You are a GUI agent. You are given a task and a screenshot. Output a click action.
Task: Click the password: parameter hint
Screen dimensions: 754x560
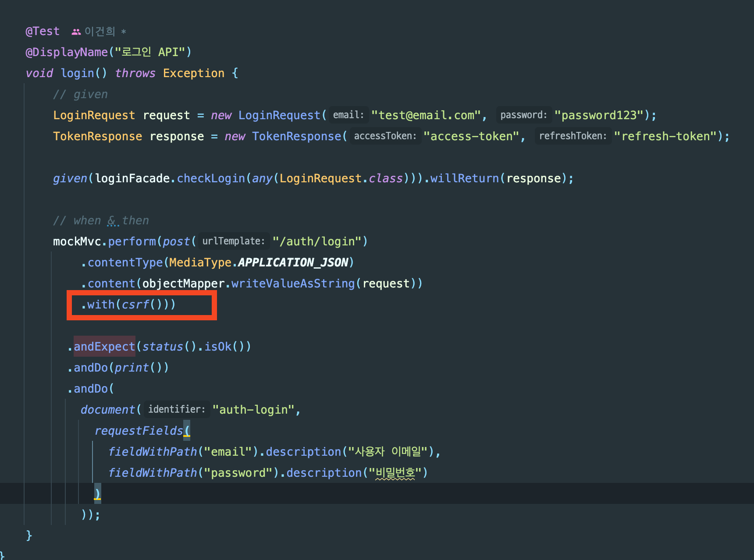[x=524, y=115]
